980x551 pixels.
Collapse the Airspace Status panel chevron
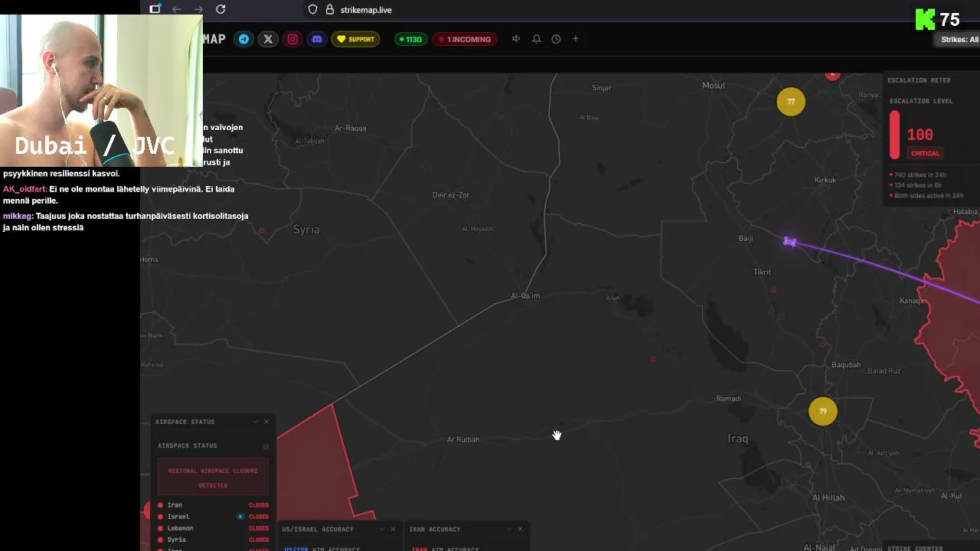coord(256,422)
